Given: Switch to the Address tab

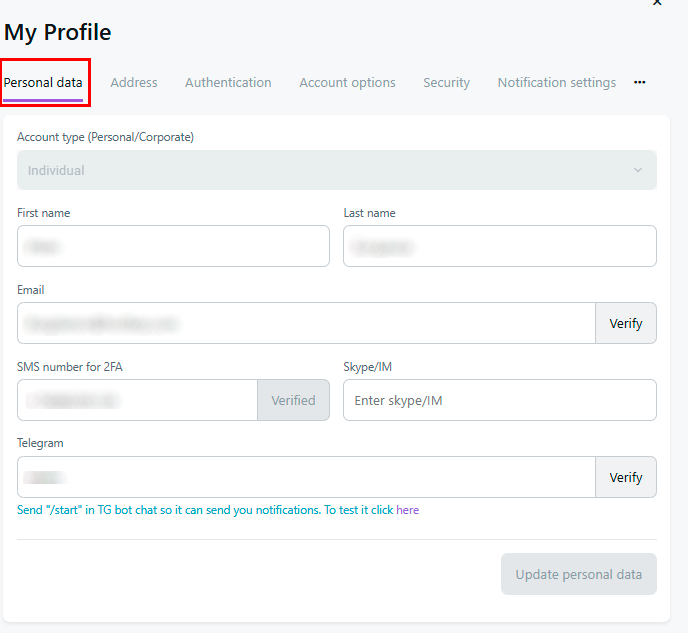Looking at the screenshot, I should 134,83.
